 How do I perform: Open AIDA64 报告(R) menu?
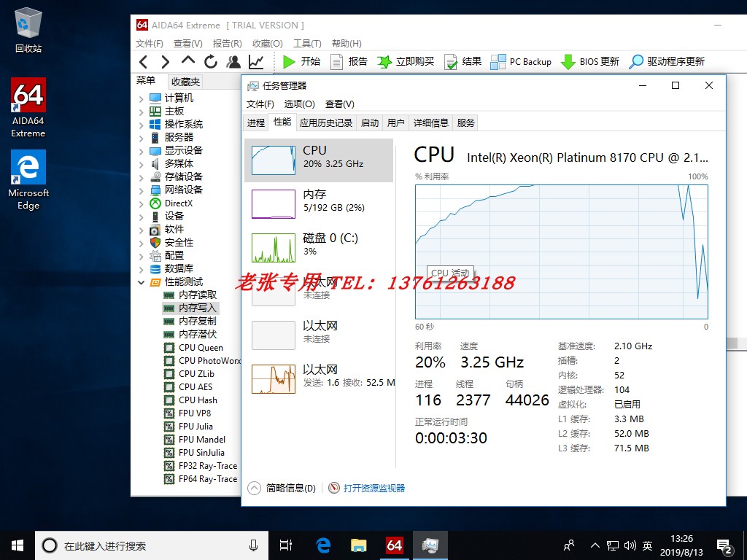tap(228, 43)
